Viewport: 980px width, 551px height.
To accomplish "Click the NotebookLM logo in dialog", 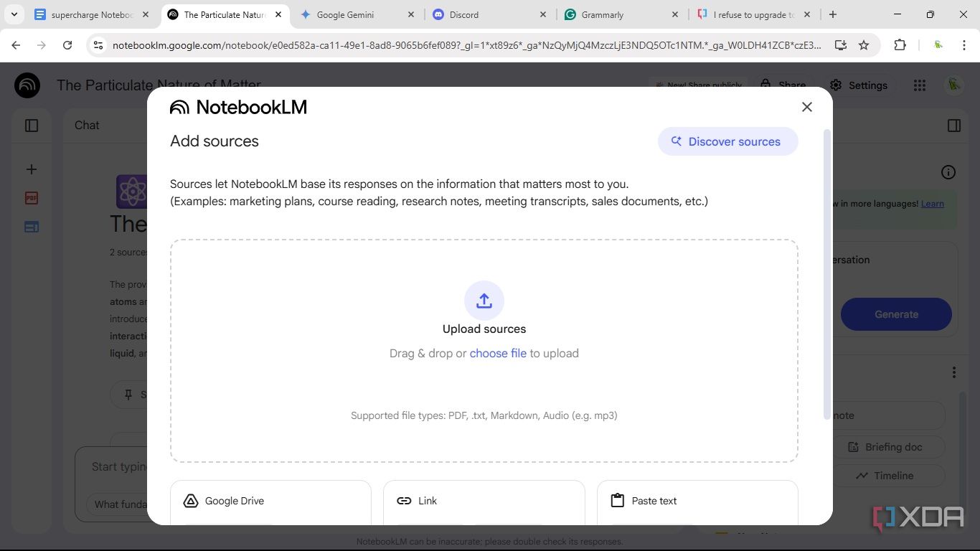I will coord(238,107).
